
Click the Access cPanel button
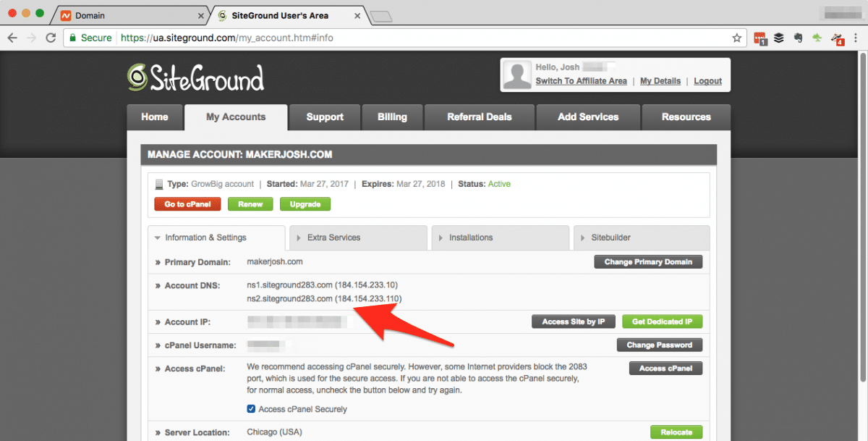(x=665, y=369)
